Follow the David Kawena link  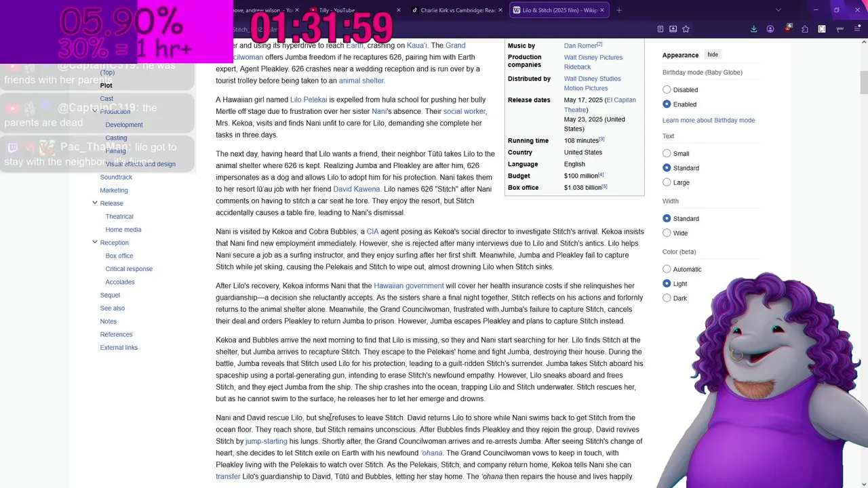point(356,189)
